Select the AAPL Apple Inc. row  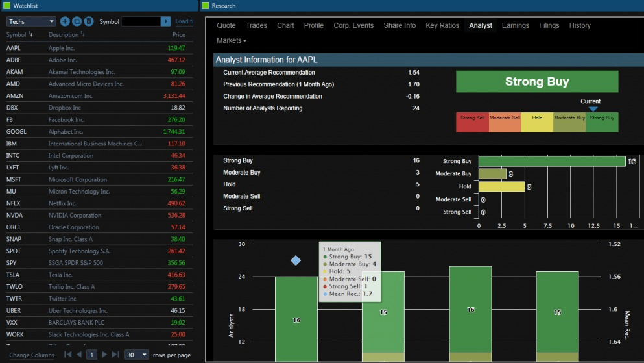click(99, 48)
